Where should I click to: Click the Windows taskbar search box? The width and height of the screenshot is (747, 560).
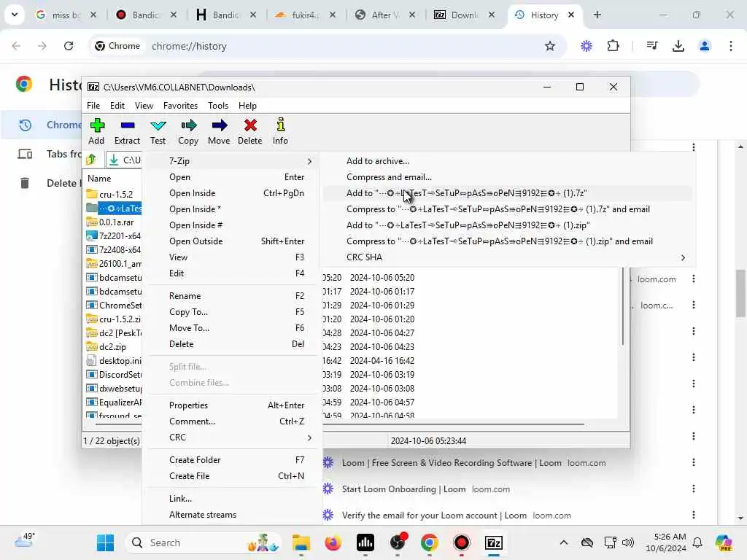tap(204, 542)
